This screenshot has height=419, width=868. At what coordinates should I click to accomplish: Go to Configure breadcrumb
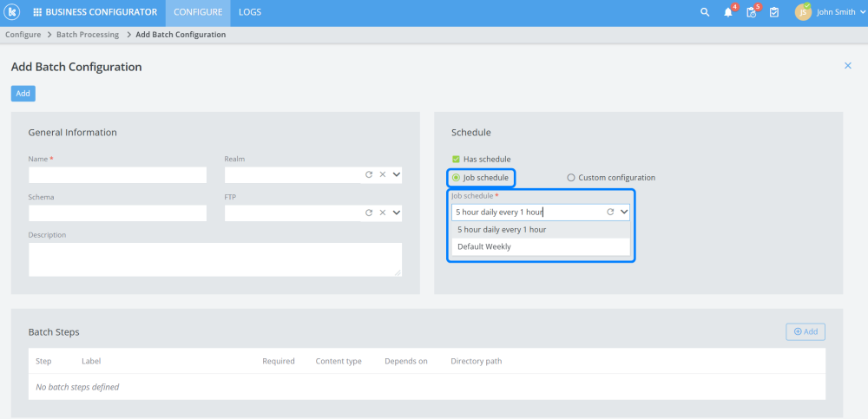click(x=23, y=35)
